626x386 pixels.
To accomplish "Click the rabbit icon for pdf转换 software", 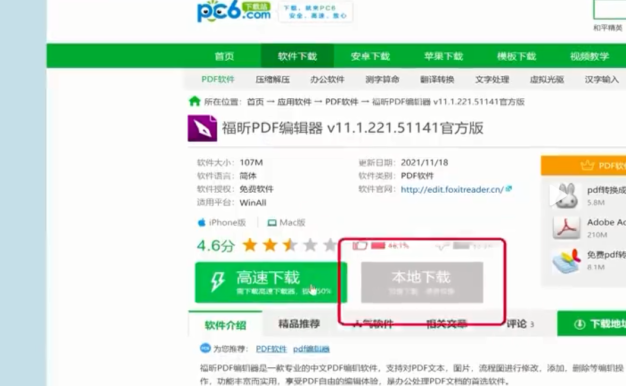I will pos(566,196).
